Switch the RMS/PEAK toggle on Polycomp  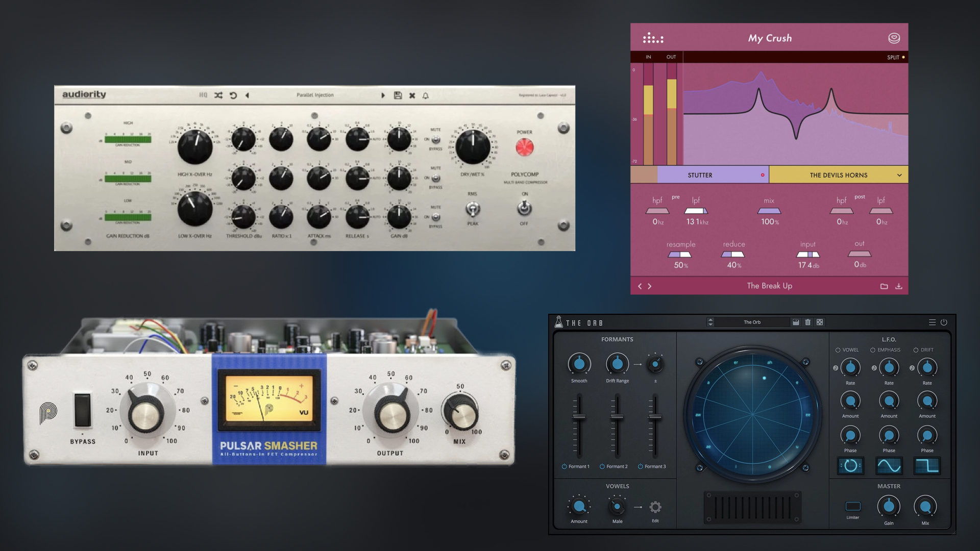(x=474, y=210)
